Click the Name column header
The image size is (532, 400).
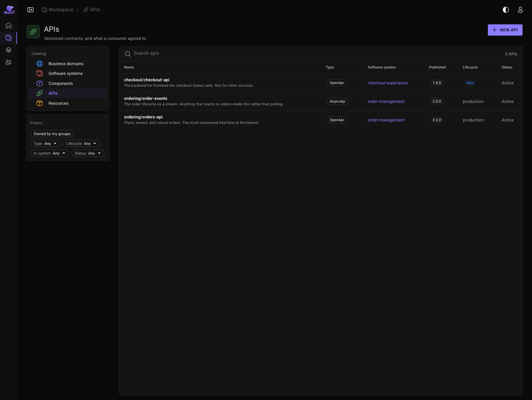(129, 67)
